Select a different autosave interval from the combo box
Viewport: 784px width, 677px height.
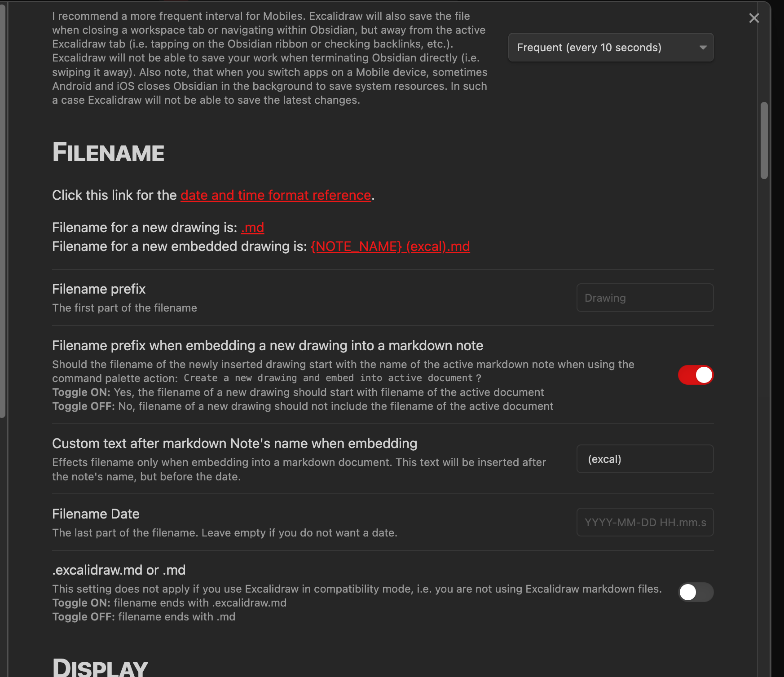point(610,47)
